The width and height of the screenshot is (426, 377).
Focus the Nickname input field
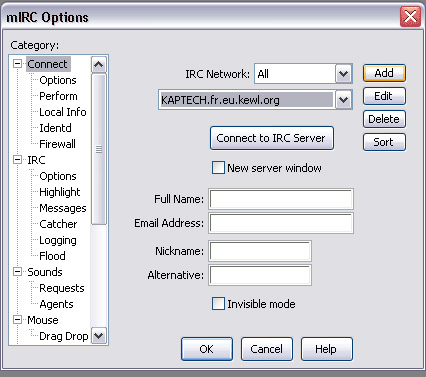pyautogui.click(x=260, y=251)
